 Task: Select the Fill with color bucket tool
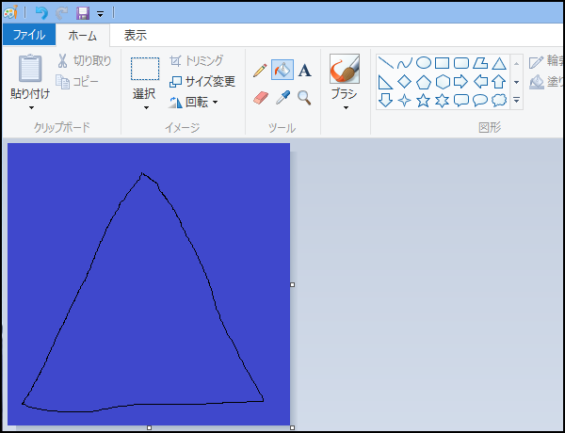click(282, 70)
